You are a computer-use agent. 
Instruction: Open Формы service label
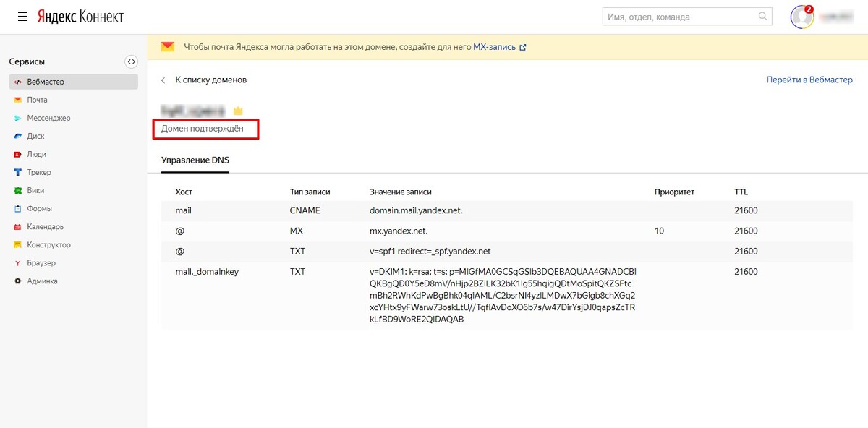click(40, 209)
